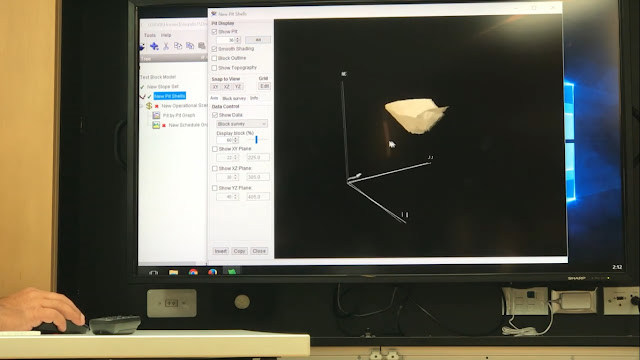Click the Invert button
The image size is (640, 360).
tap(220, 251)
